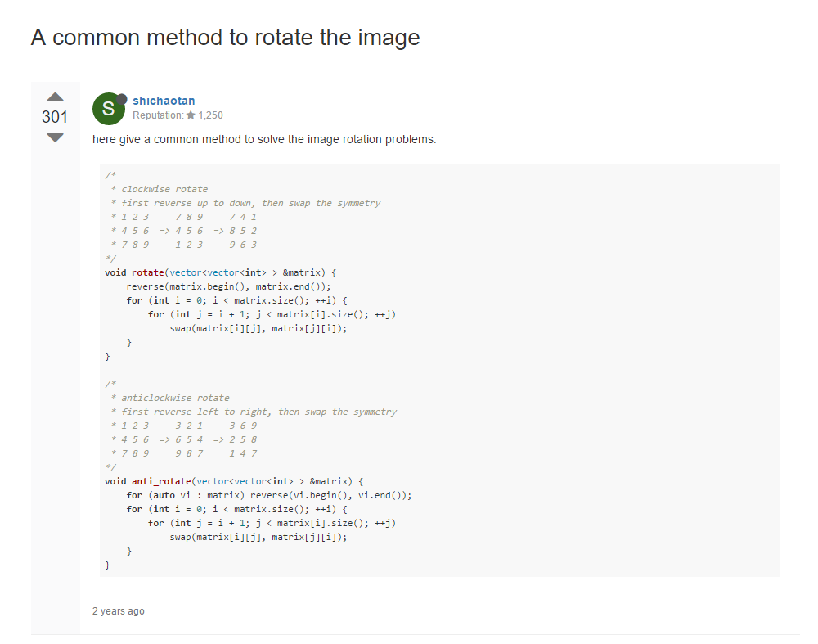Click the post title about rotating the image
The image size is (818, 644).
226,38
